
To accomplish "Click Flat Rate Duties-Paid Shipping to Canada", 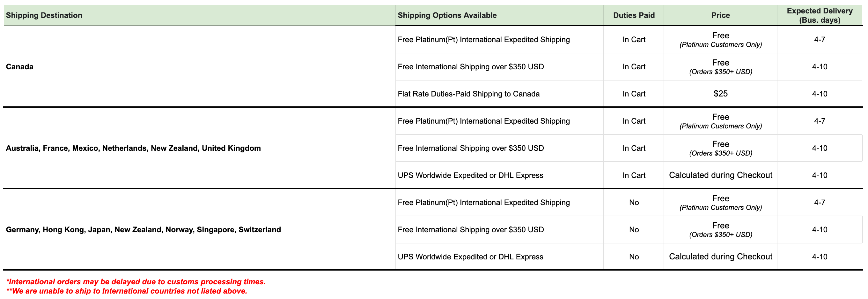I will coord(468,94).
